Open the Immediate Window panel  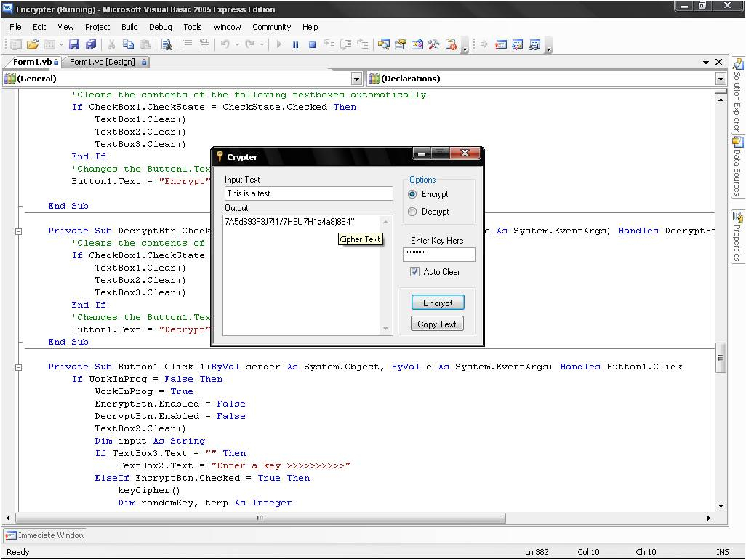pyautogui.click(x=45, y=535)
